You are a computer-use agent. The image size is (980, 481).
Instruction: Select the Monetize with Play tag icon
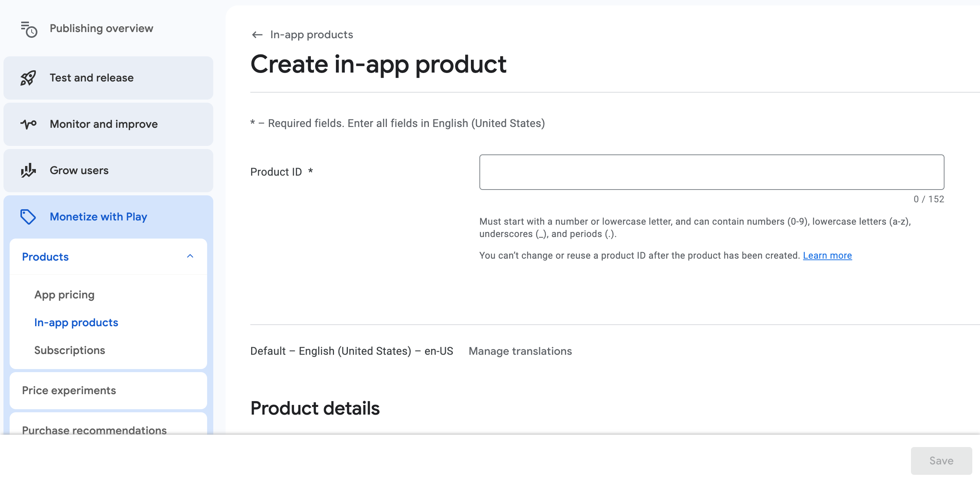click(28, 217)
